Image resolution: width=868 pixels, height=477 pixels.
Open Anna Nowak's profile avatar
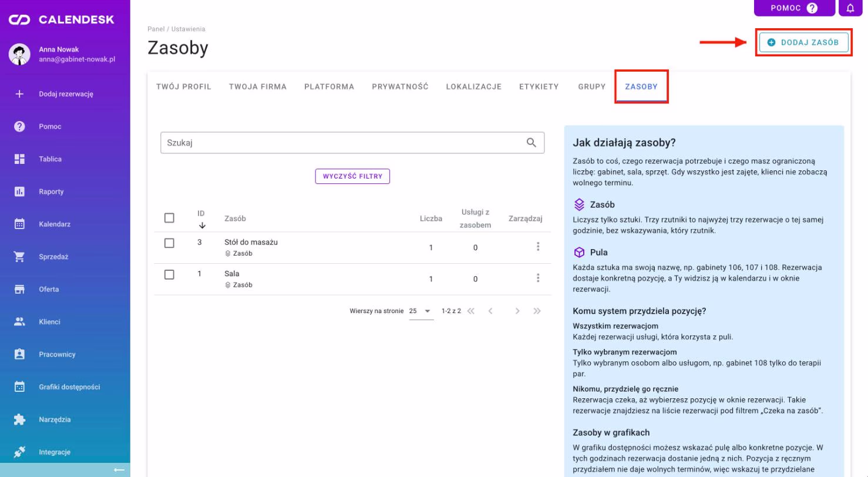[x=19, y=54]
